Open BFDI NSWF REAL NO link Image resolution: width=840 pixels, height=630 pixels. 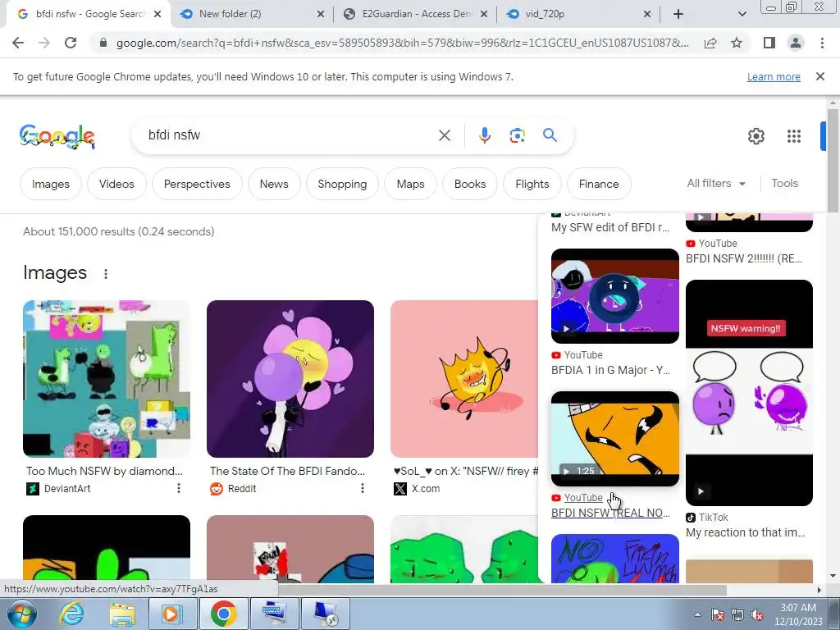tap(610, 513)
